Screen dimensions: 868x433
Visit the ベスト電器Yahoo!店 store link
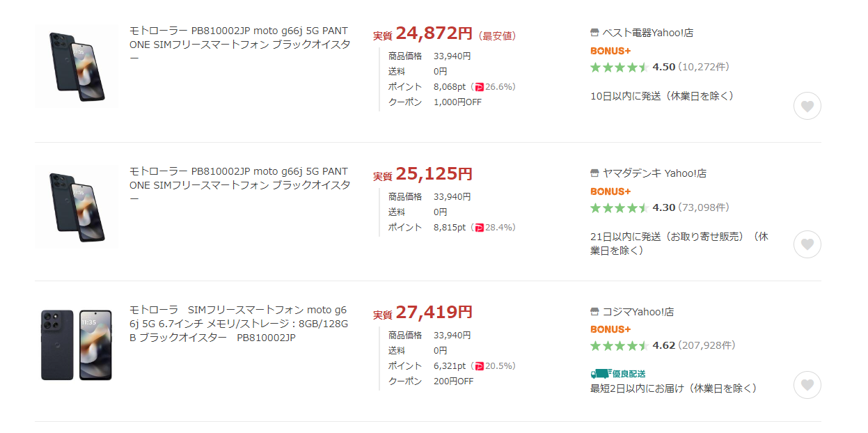pyautogui.click(x=648, y=33)
